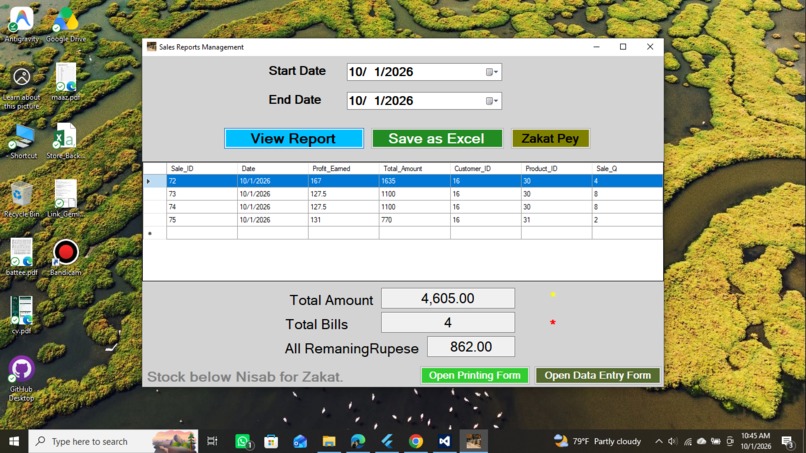Screen dimensions: 806x453
Task: Launch Bandicam from the desktop icon
Action: pyautogui.click(x=65, y=257)
